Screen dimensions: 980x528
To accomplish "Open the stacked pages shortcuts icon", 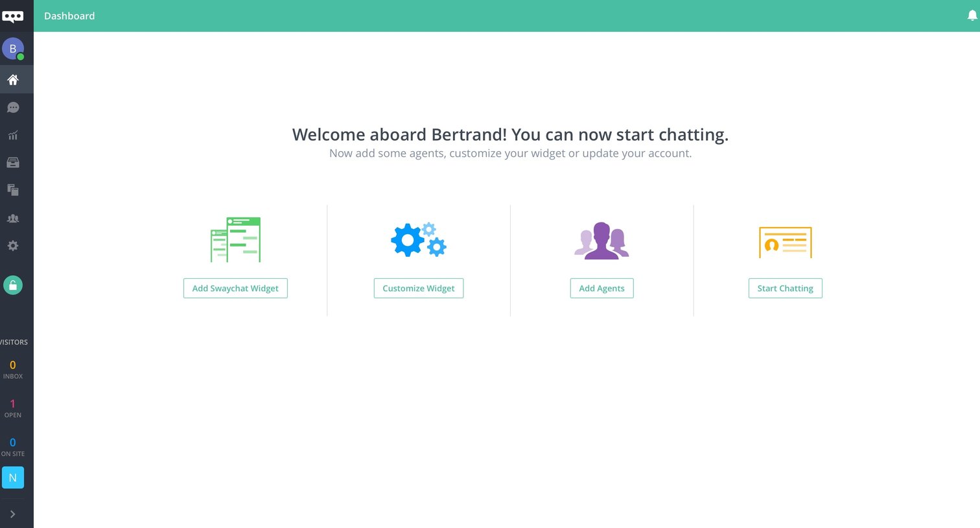I will pyautogui.click(x=13, y=190).
